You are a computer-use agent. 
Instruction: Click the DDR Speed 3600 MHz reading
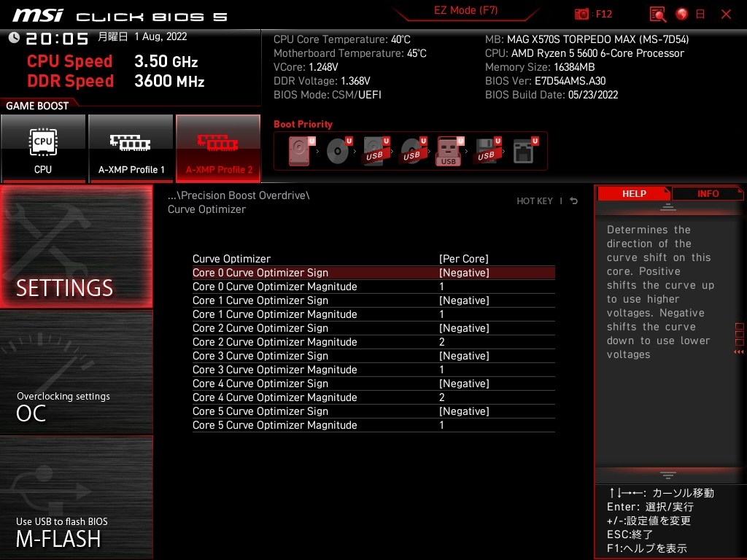click(116, 81)
